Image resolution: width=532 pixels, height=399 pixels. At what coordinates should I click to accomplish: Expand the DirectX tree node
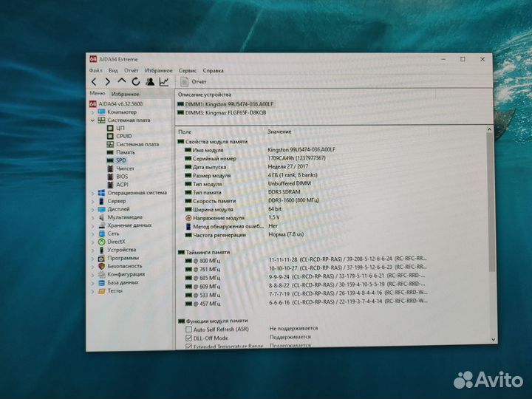[92, 242]
